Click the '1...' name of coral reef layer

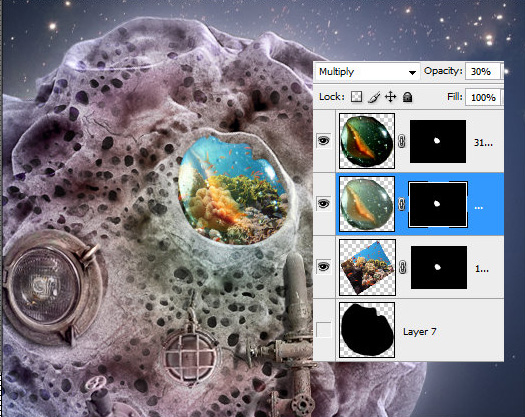tap(482, 269)
